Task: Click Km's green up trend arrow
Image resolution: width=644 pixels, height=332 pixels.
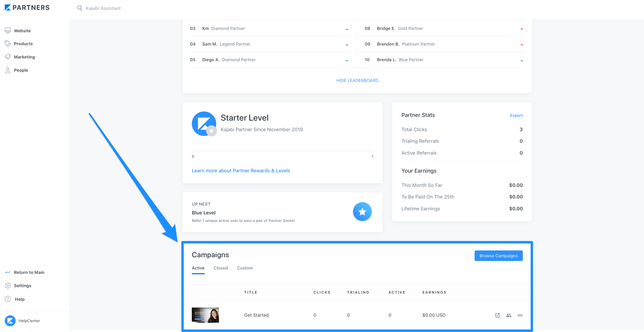Action: (x=347, y=29)
